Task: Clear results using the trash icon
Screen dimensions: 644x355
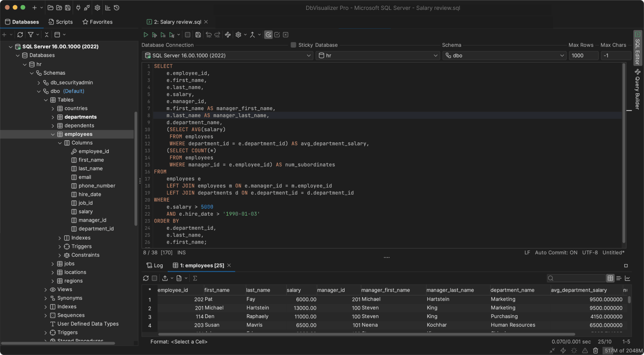Action: [596, 351]
